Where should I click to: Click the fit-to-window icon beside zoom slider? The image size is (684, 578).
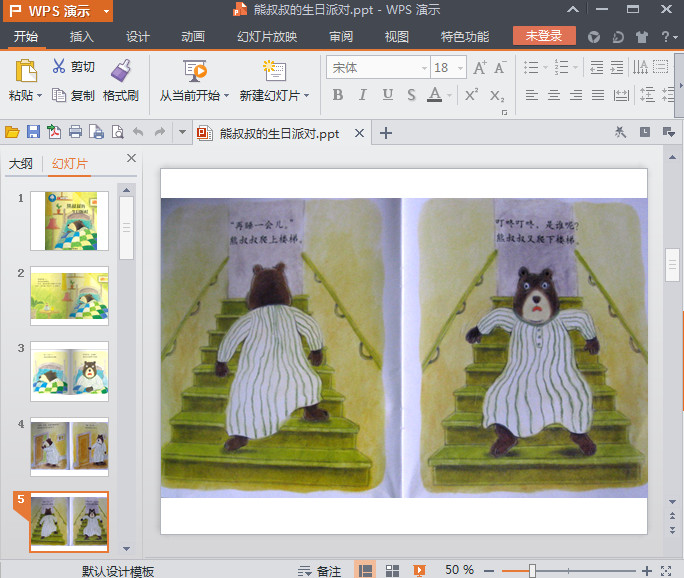667,570
